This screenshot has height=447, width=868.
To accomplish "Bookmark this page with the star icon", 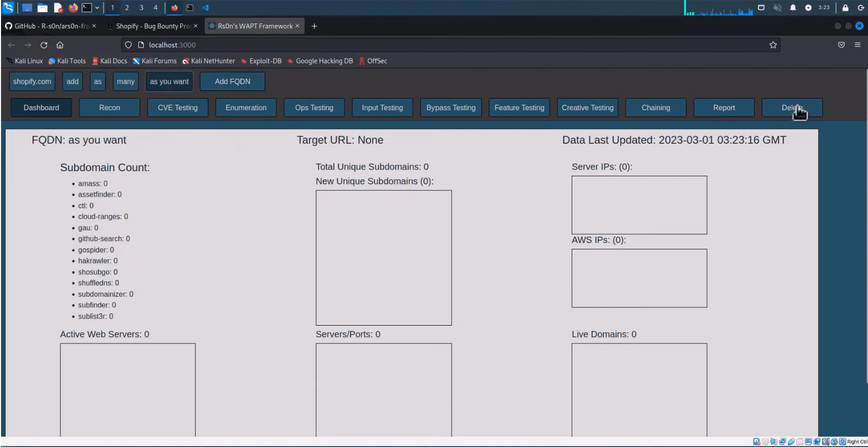I will tap(773, 45).
